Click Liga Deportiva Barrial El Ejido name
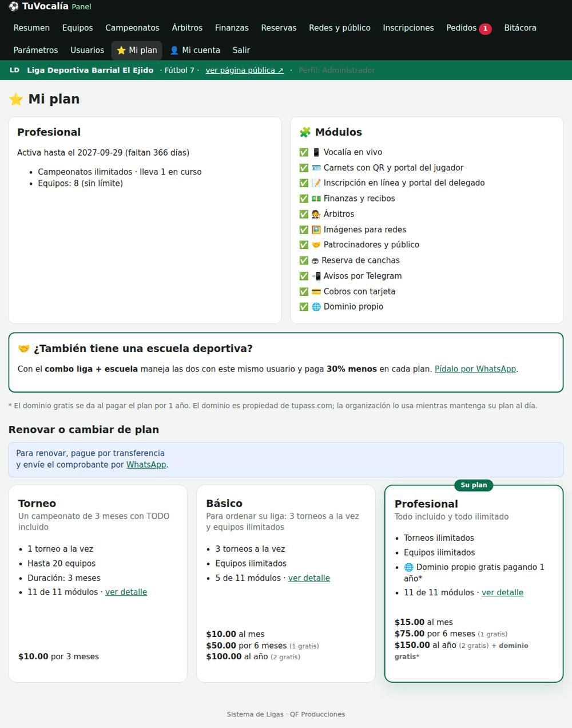Viewport: 572px width, 728px height. coord(90,70)
